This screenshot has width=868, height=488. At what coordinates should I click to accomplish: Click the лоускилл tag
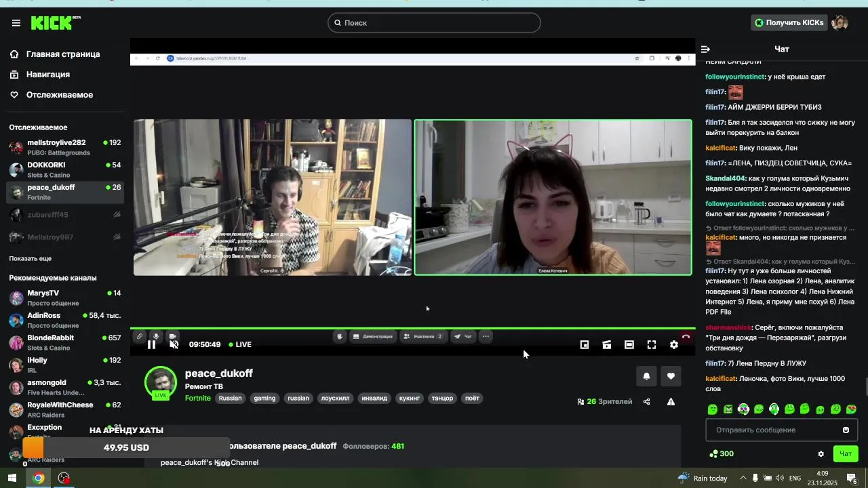[335, 398]
